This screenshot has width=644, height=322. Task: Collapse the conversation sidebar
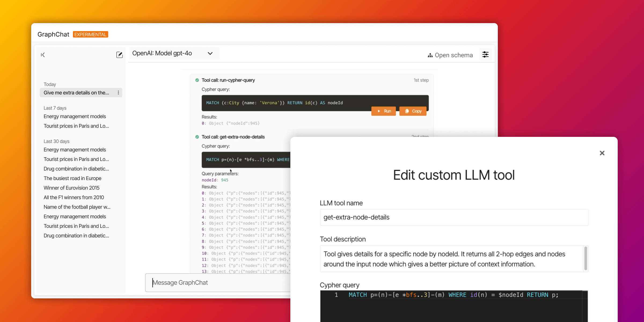(43, 55)
